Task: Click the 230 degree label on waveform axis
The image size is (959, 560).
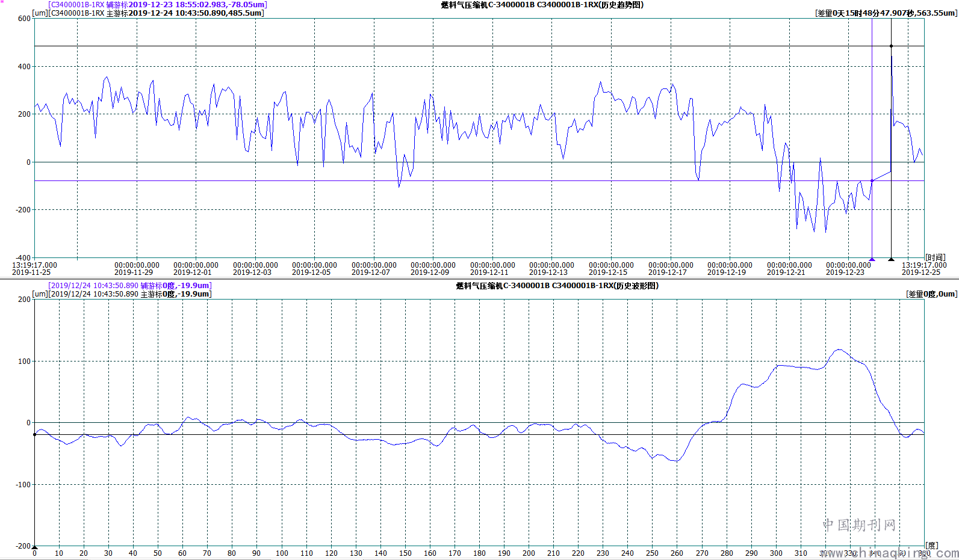Action: point(603,553)
